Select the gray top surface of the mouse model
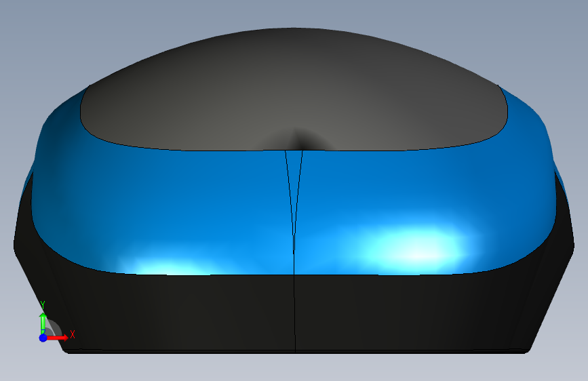 (294, 90)
